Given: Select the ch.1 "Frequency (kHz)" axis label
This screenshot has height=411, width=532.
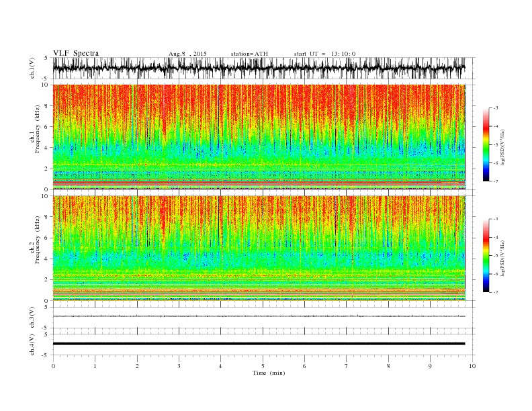Looking at the screenshot, I should [38, 129].
